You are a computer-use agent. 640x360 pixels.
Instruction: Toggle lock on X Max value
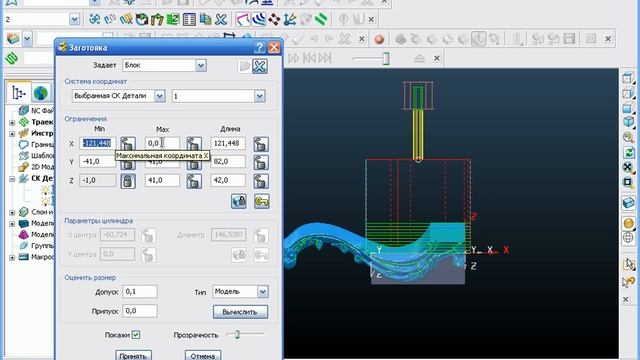click(194, 144)
